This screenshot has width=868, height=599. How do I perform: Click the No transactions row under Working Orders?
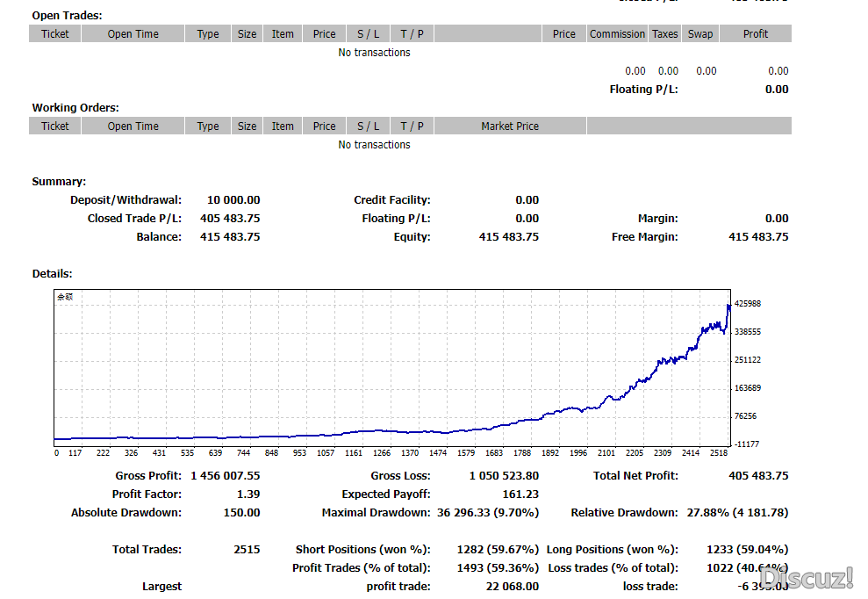(x=374, y=145)
